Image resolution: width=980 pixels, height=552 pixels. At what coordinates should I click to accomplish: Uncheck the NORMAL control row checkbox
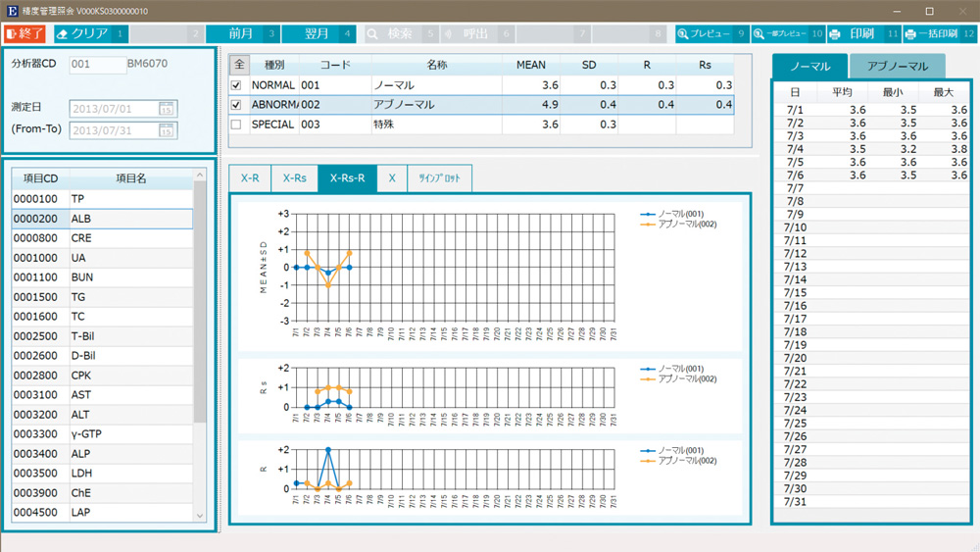tap(236, 85)
